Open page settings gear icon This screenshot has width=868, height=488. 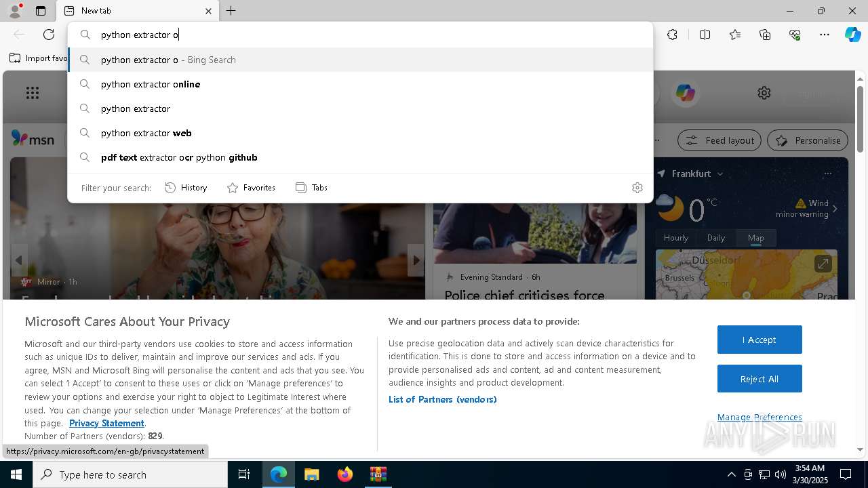[x=764, y=93]
